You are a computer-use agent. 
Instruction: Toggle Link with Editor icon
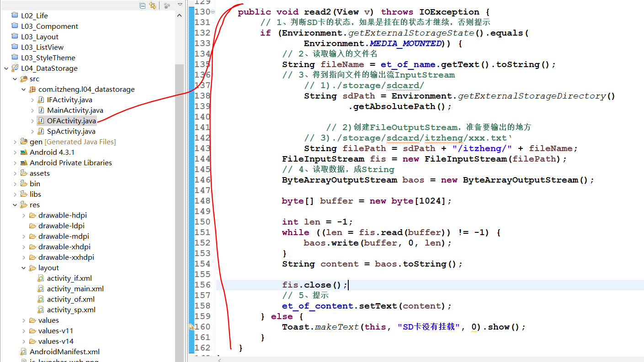tap(153, 5)
